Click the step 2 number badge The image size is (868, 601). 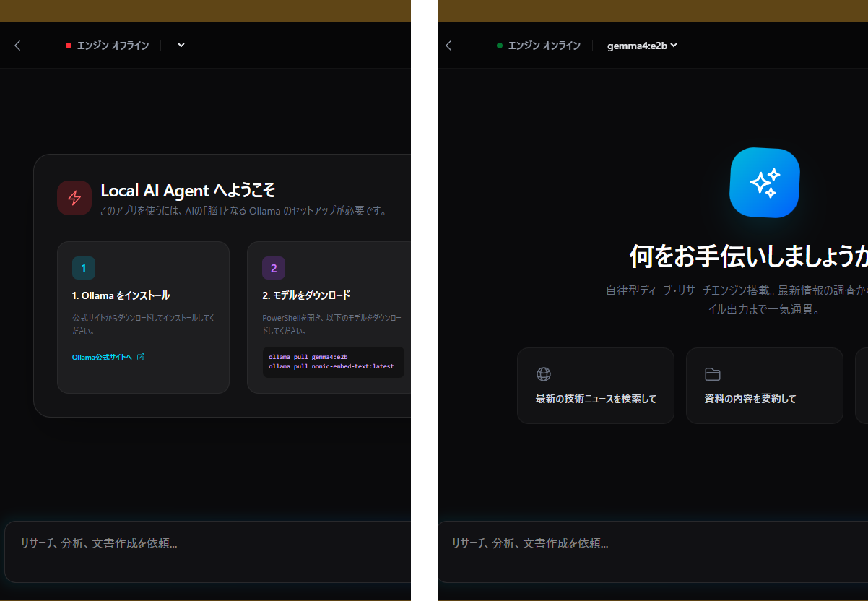click(274, 268)
